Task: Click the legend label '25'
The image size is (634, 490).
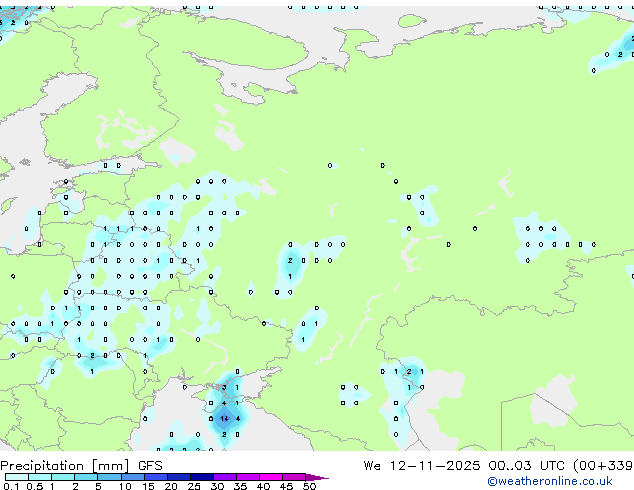Action: point(194,486)
